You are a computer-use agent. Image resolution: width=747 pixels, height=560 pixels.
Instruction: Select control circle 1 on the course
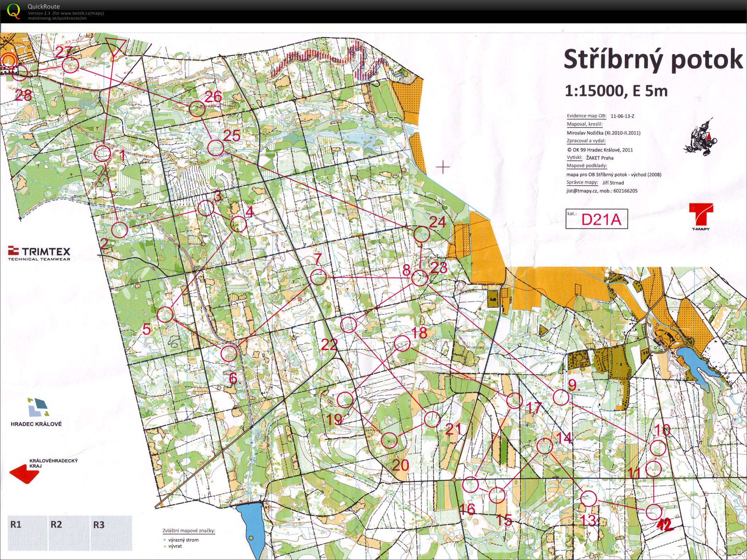point(103,154)
